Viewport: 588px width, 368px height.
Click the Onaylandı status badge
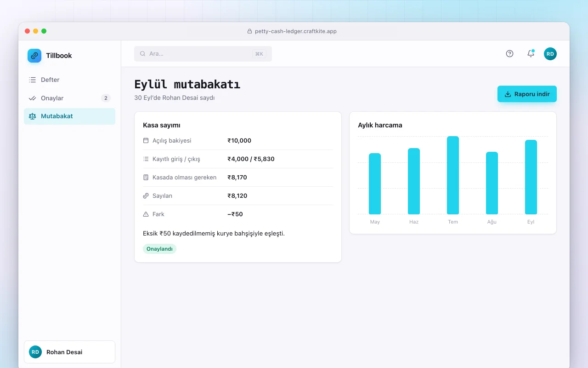[x=159, y=249]
